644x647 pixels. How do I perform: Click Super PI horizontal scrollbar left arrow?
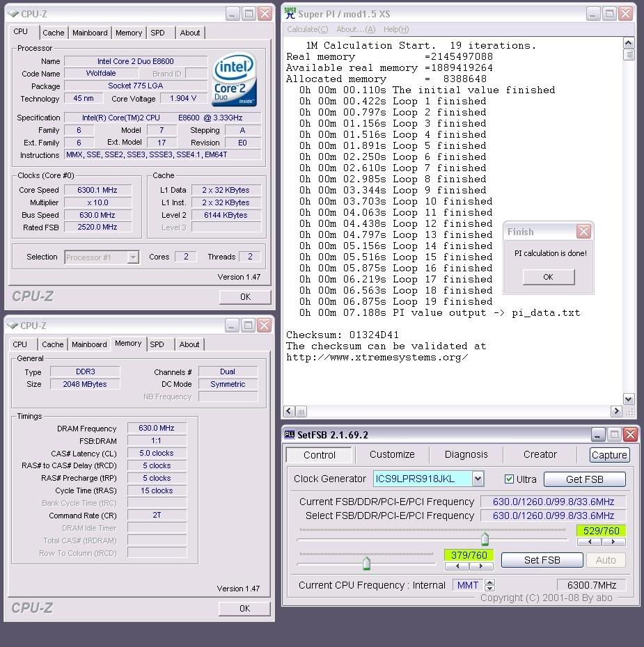point(289,411)
